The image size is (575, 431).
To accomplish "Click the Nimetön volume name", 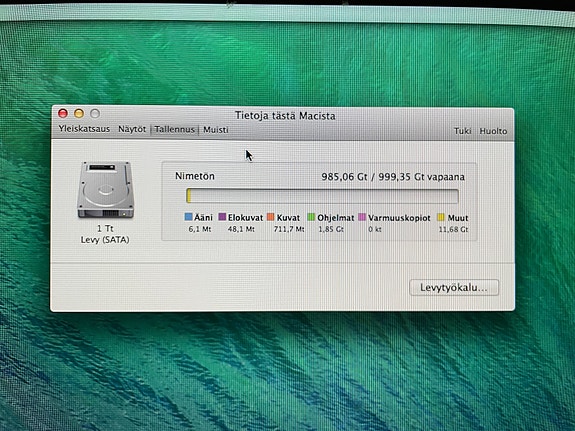I will pos(195,176).
